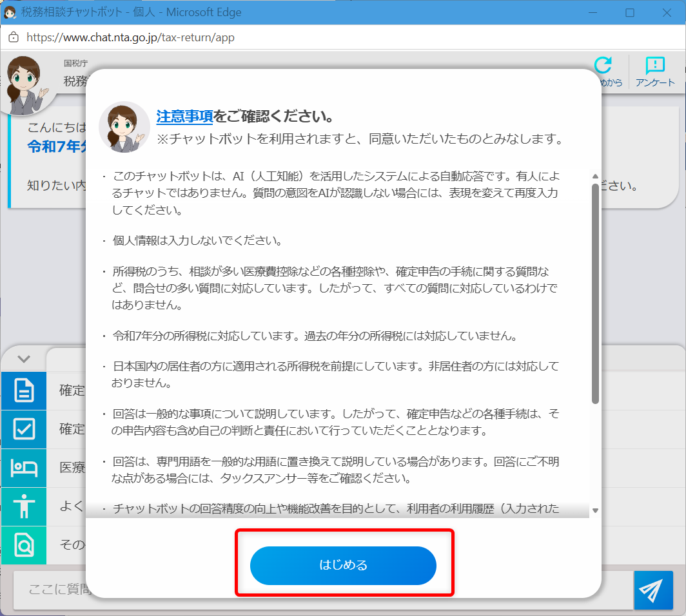Close the Edge window
This screenshot has height=616, width=686.
click(x=667, y=12)
